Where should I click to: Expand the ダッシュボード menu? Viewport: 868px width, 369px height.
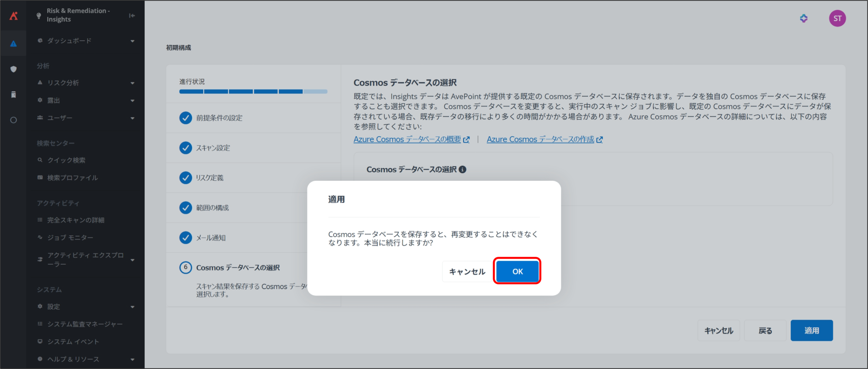tap(85, 41)
